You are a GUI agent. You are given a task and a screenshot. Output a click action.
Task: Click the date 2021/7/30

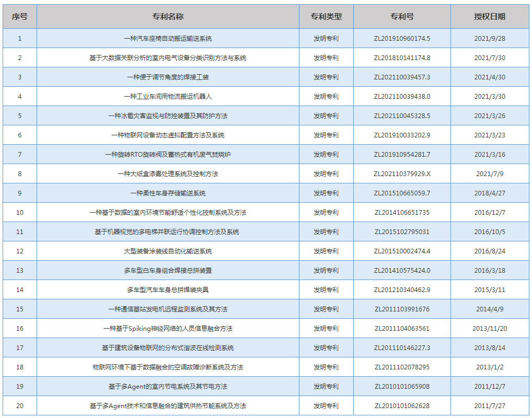490,58
